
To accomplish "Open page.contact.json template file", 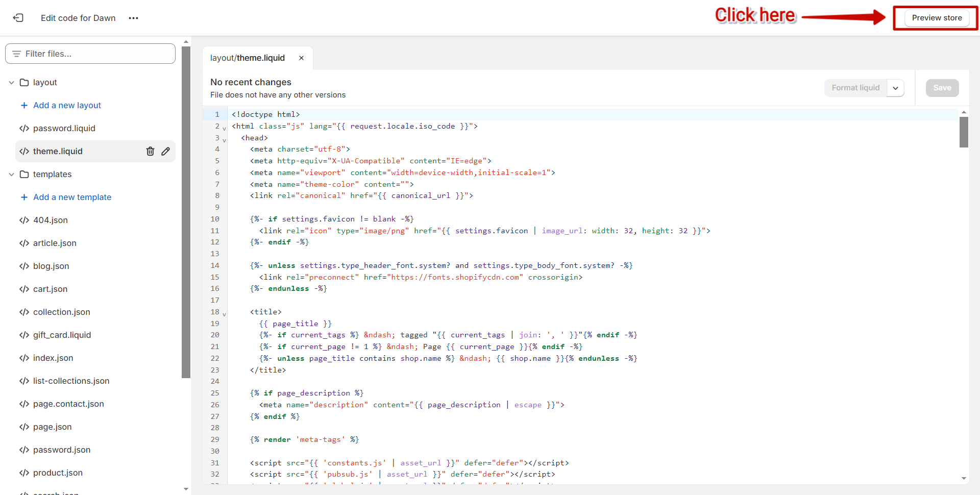I will (68, 404).
